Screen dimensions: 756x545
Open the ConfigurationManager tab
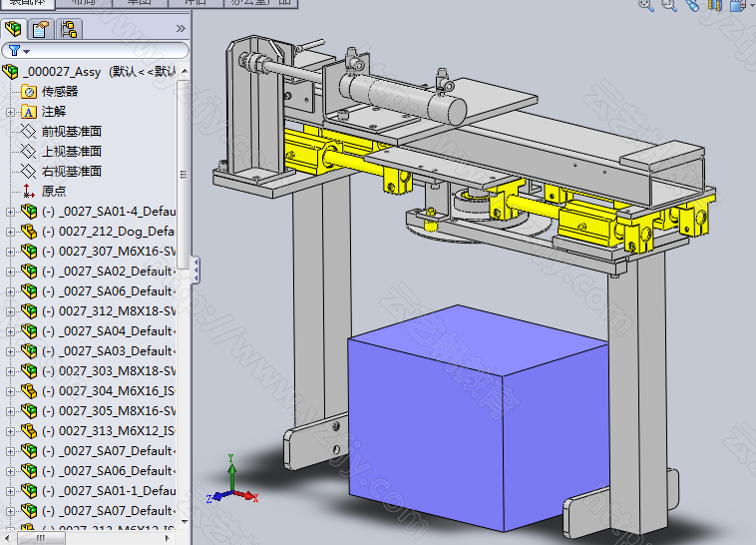69,29
